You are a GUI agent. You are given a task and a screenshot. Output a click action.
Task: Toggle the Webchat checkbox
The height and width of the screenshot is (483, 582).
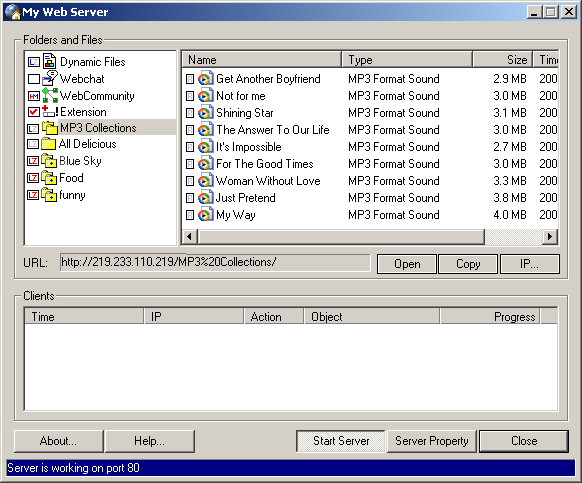[33, 79]
